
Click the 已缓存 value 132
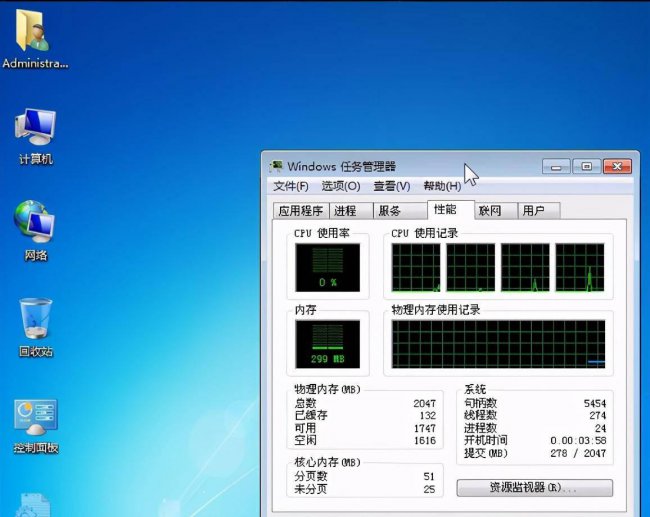pyautogui.click(x=428, y=415)
